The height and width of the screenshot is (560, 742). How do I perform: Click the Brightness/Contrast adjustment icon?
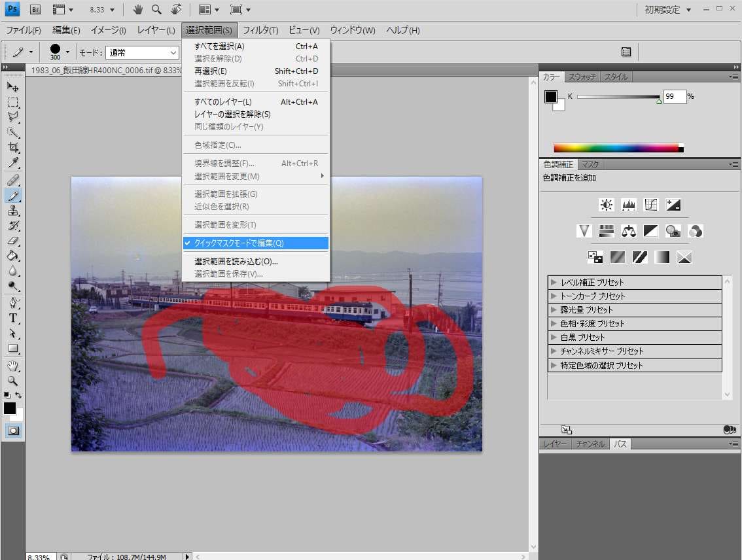[x=607, y=205]
